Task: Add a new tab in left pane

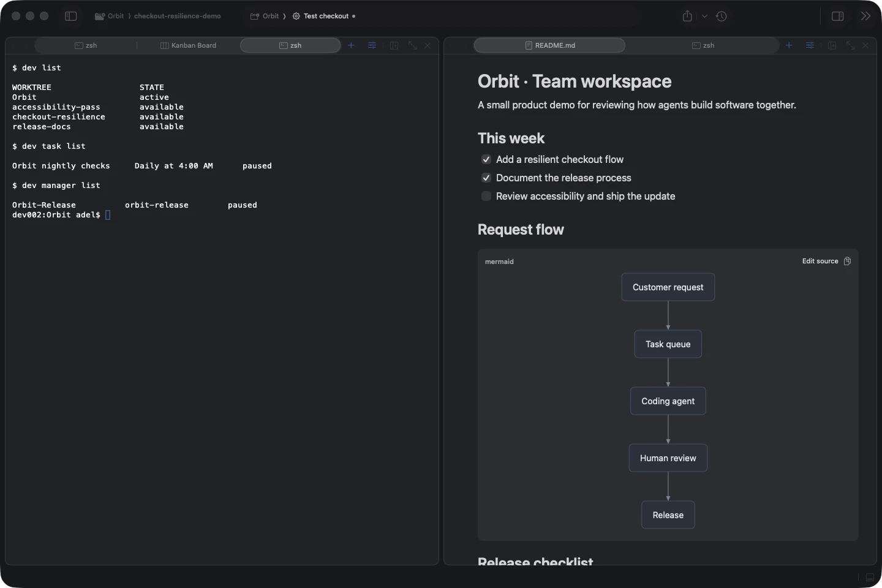Action: 351,45
